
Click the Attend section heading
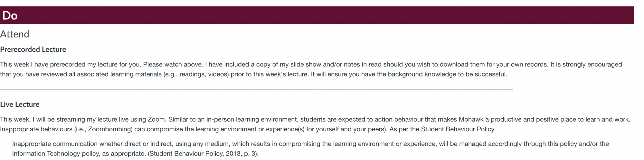pyautogui.click(x=14, y=34)
